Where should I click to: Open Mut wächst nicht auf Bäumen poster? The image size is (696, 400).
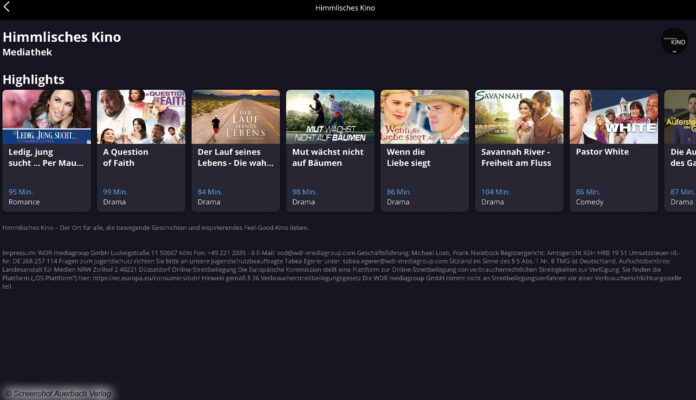[x=330, y=117]
